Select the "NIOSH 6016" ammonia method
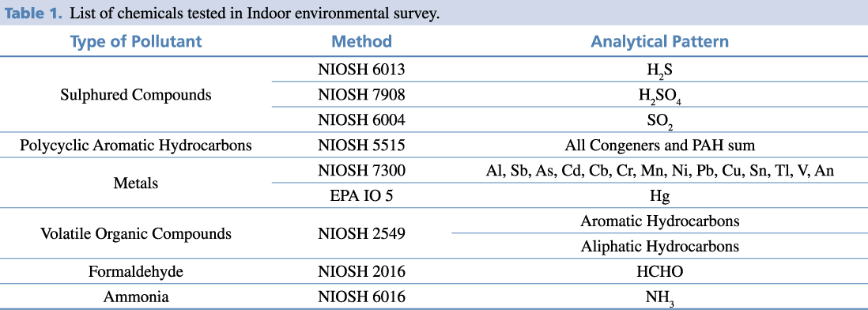The image size is (868, 310). coord(361,297)
